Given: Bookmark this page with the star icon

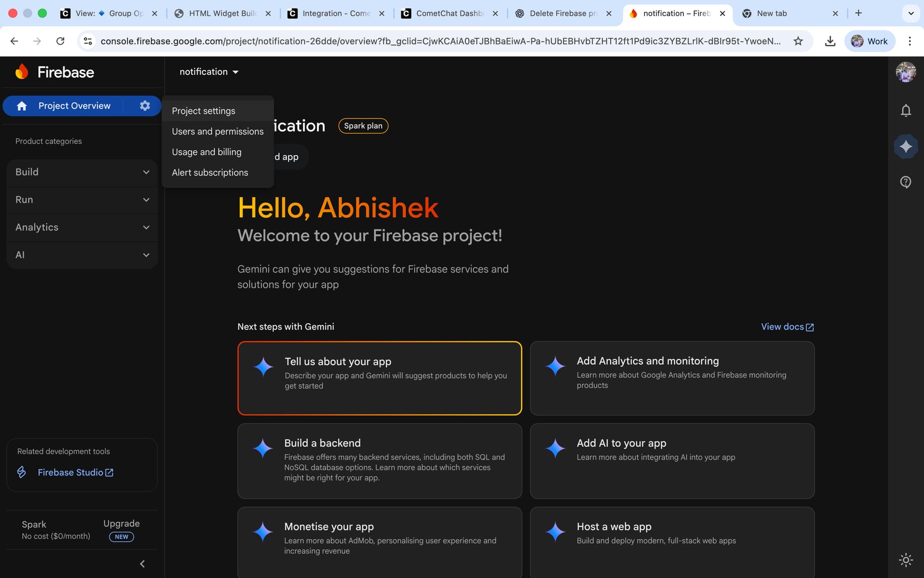Looking at the screenshot, I should (x=798, y=41).
